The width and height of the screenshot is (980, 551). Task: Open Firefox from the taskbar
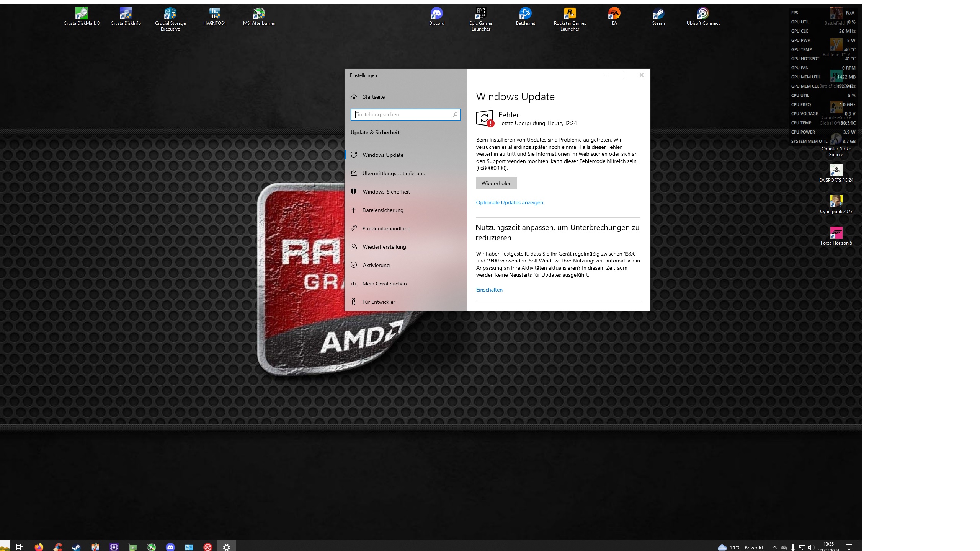(39, 547)
